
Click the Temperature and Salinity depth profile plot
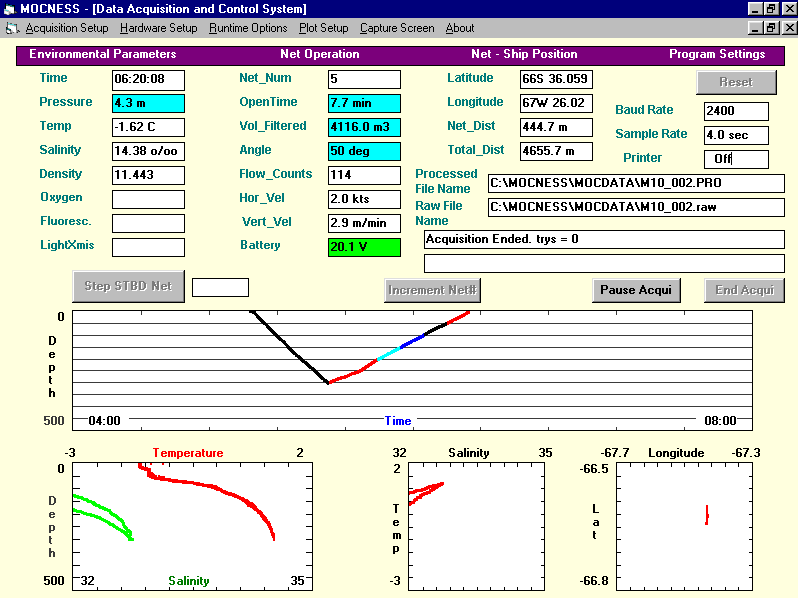click(192, 527)
